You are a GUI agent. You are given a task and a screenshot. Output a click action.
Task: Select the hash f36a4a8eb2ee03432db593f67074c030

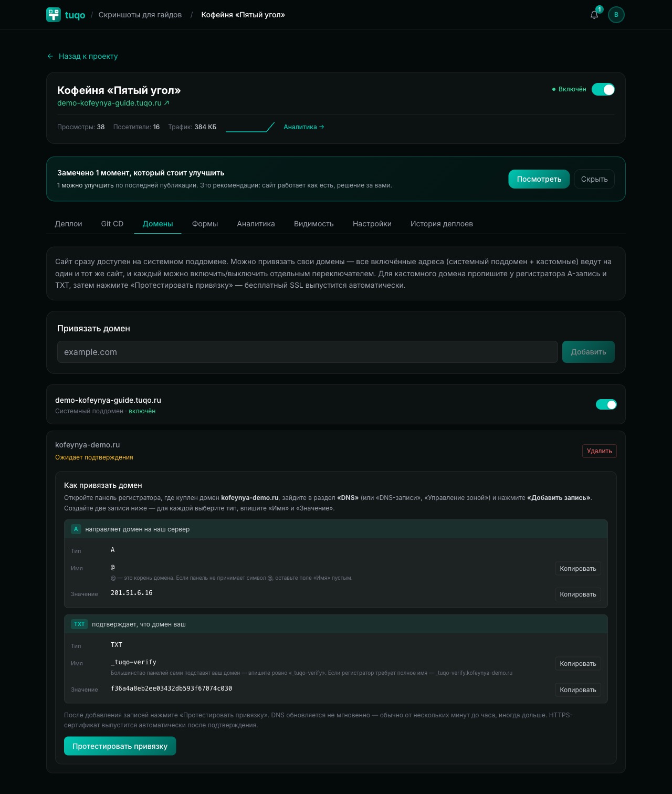coord(171,688)
